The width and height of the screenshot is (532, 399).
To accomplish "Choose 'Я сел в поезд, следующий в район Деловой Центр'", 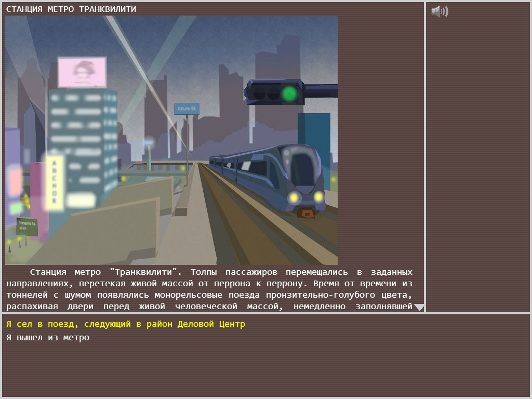I will point(126,324).
